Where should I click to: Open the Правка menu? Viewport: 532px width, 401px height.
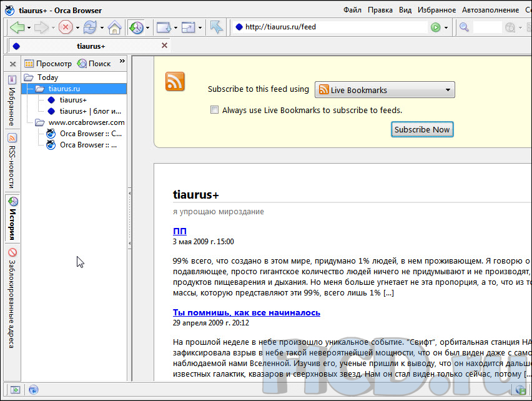pos(380,10)
